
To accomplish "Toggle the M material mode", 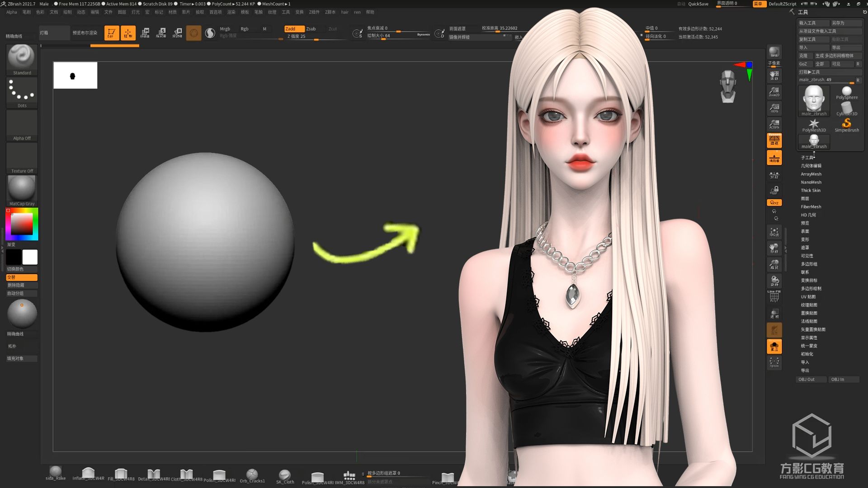I will (x=264, y=28).
